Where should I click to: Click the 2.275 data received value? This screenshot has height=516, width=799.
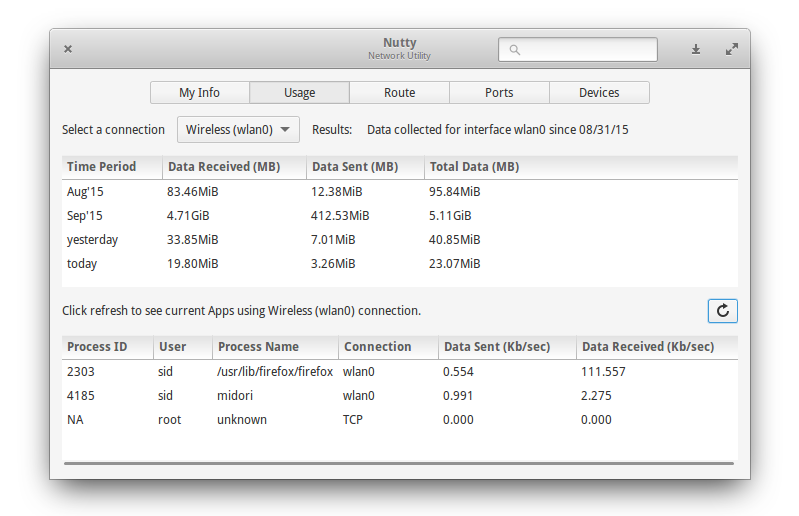click(x=596, y=396)
